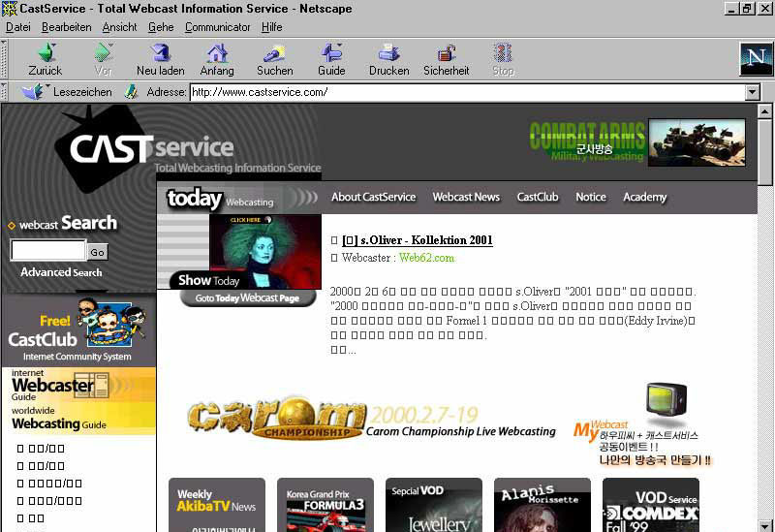Click the vertical scrollbar down arrow
This screenshot has width=775, height=532.
tap(764, 524)
